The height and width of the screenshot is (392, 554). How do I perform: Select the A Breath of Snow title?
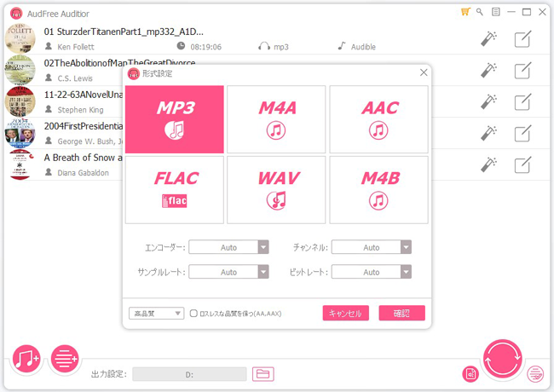(84, 158)
